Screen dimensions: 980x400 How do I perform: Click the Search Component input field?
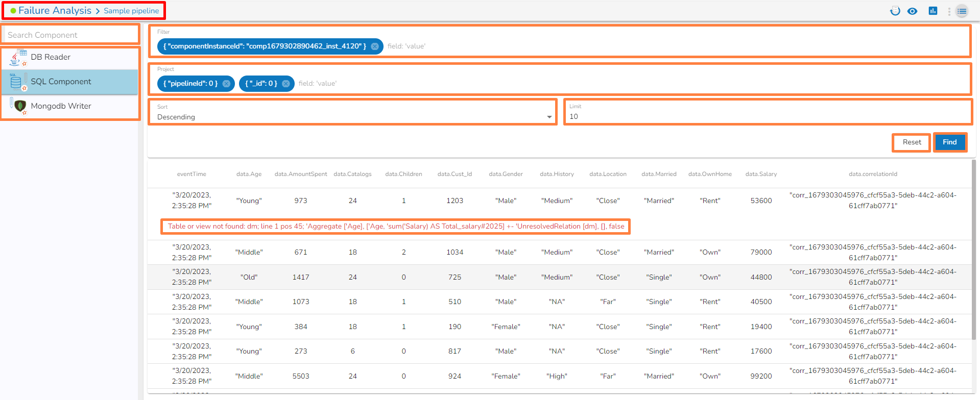click(70, 35)
